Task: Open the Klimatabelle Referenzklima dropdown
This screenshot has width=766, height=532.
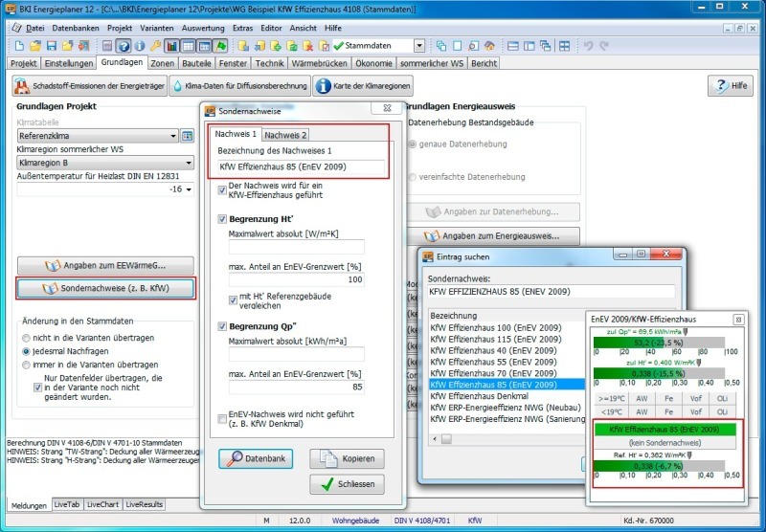Action: (98, 136)
